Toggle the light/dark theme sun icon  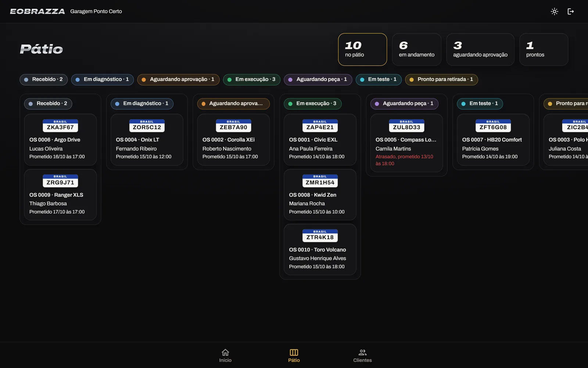[x=555, y=11]
